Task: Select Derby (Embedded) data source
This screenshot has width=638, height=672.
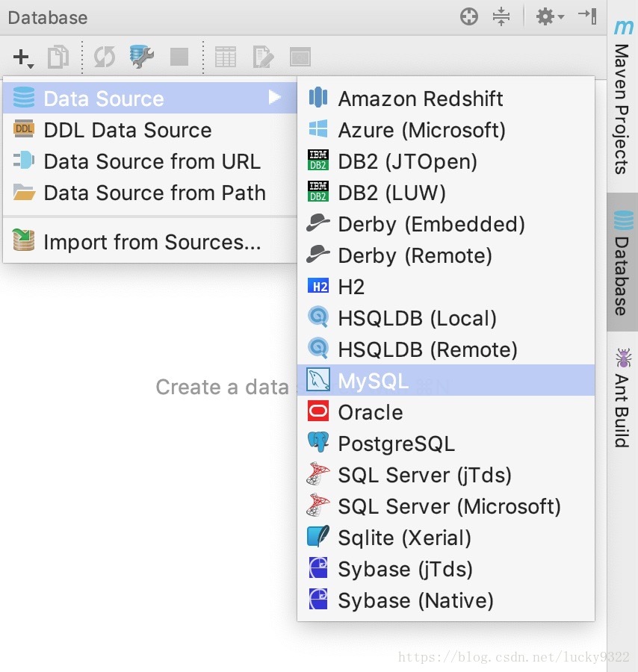Action: click(x=446, y=224)
